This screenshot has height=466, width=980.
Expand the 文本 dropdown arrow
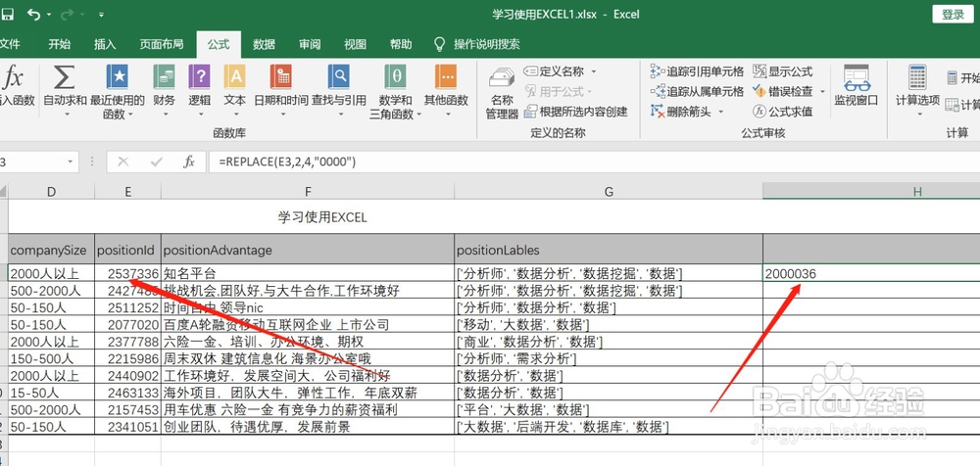click(235, 115)
